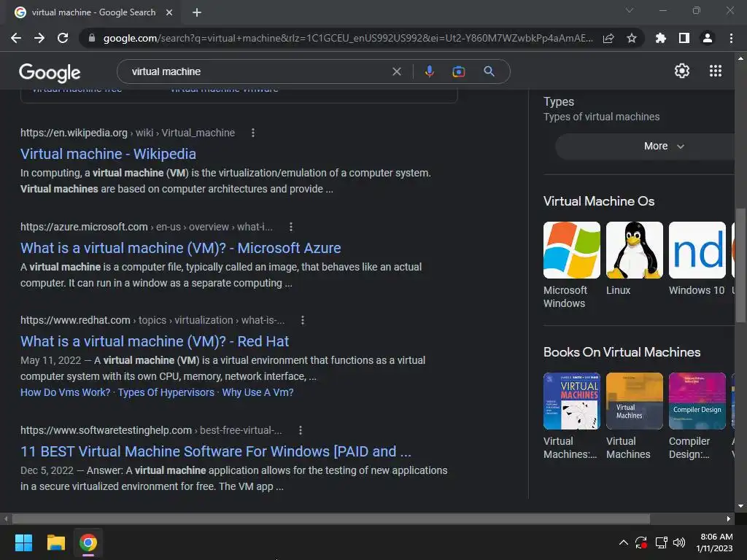Click the vertical page scrollbar thumb
Image resolution: width=747 pixels, height=560 pixels.
pos(740,265)
